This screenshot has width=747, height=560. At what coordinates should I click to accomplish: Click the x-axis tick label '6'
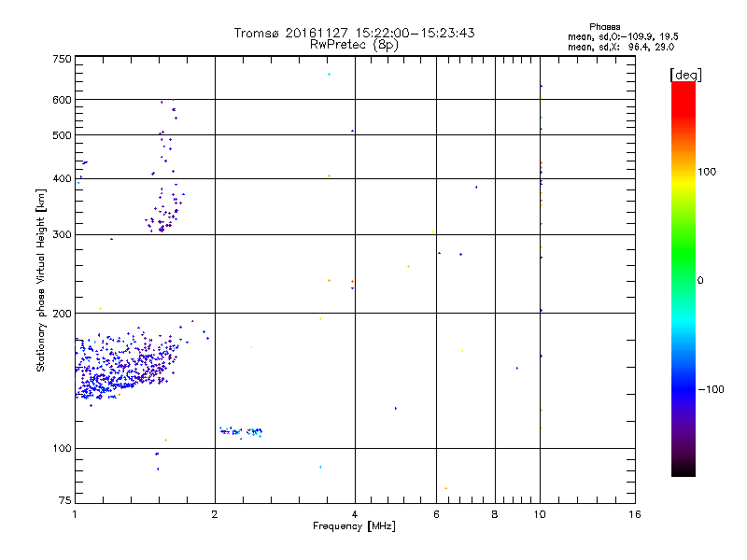[436, 514]
